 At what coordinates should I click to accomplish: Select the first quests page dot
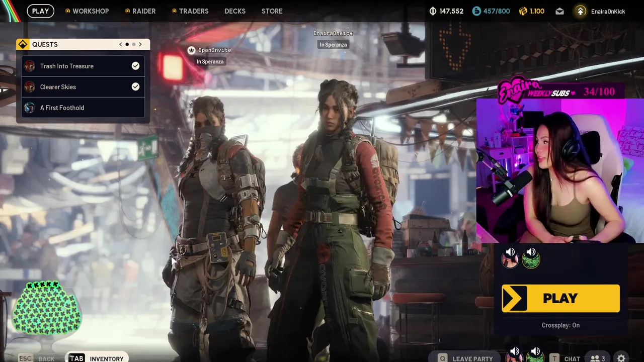click(127, 44)
